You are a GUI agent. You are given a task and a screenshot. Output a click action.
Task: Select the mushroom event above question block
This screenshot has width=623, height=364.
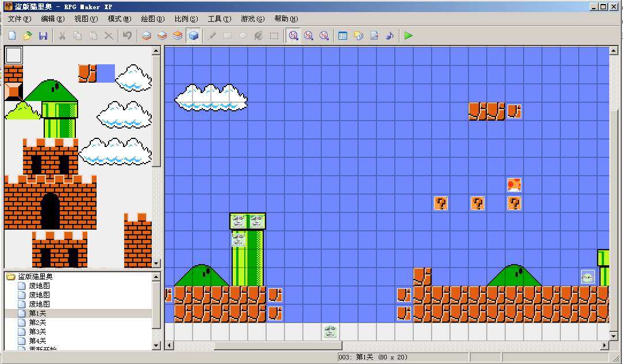click(514, 184)
